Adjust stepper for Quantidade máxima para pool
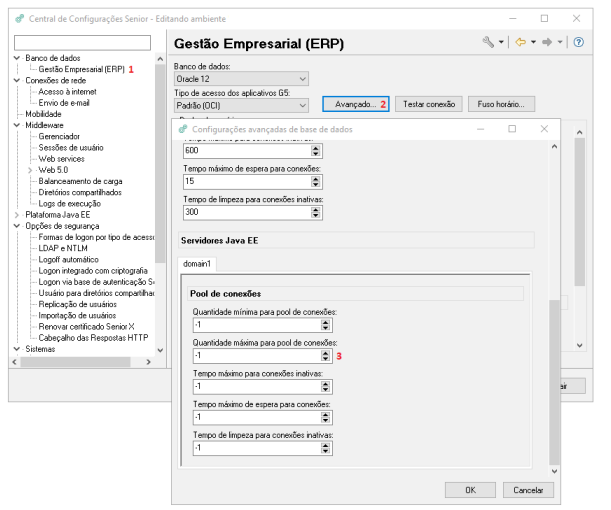 [325, 356]
